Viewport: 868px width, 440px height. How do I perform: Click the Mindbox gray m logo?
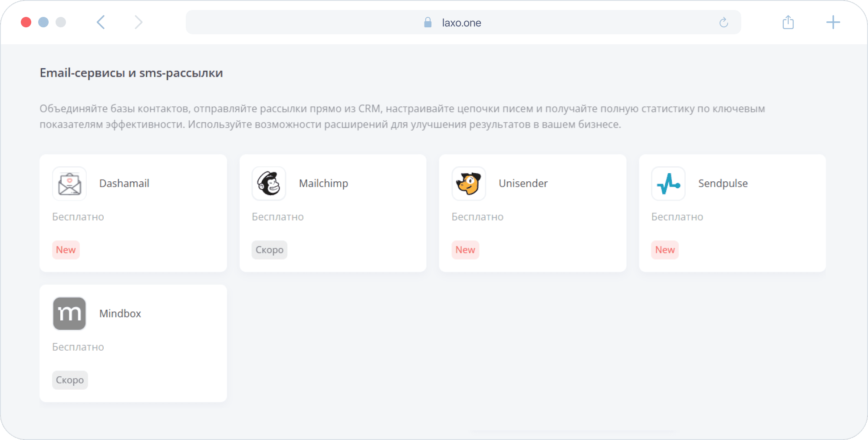tap(69, 313)
